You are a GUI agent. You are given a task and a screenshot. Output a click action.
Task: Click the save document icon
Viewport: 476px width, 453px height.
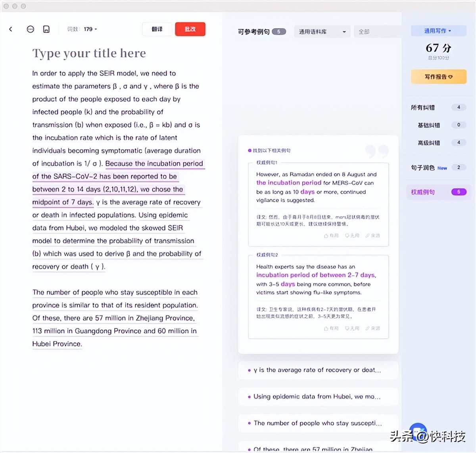point(46,29)
